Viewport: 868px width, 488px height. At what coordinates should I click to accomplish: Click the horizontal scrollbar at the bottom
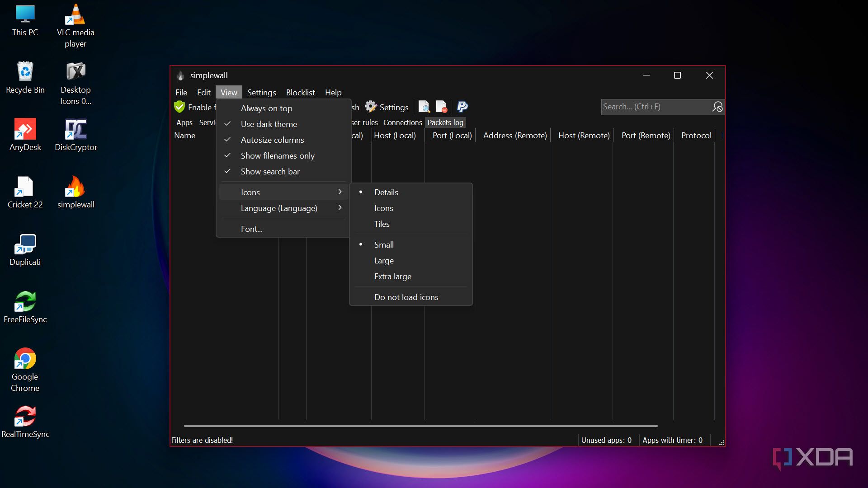pos(420,425)
